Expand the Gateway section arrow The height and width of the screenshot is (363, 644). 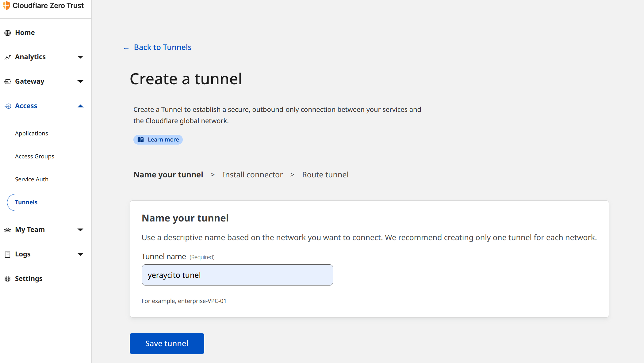click(80, 81)
